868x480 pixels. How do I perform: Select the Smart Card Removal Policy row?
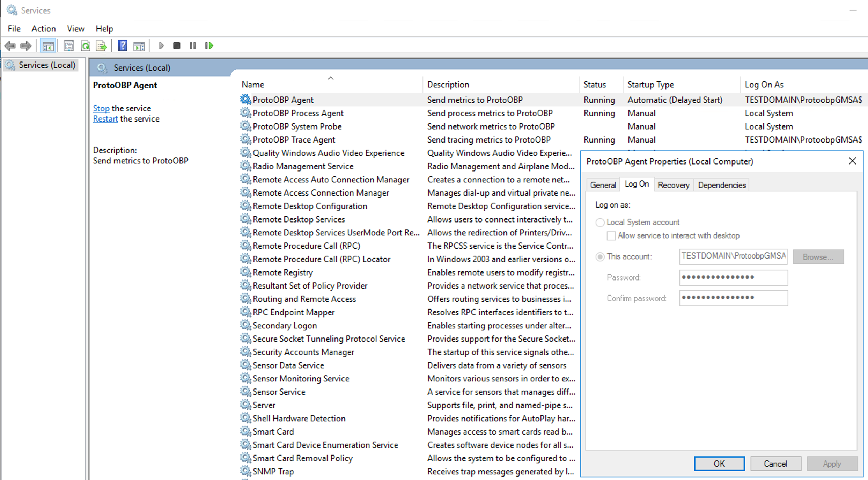[409, 458]
